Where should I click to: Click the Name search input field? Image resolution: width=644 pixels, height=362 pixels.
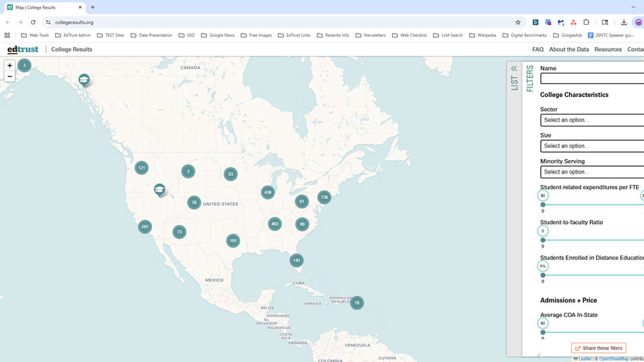(591, 79)
